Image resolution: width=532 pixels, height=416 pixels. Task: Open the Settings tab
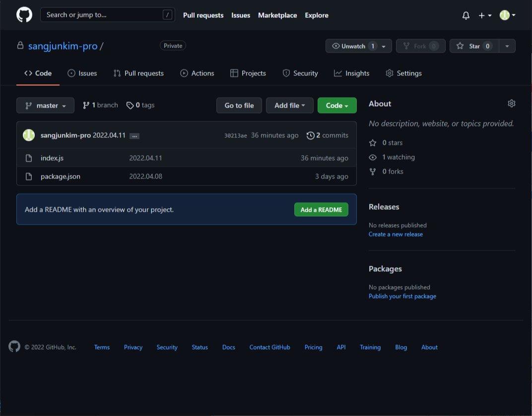(404, 73)
